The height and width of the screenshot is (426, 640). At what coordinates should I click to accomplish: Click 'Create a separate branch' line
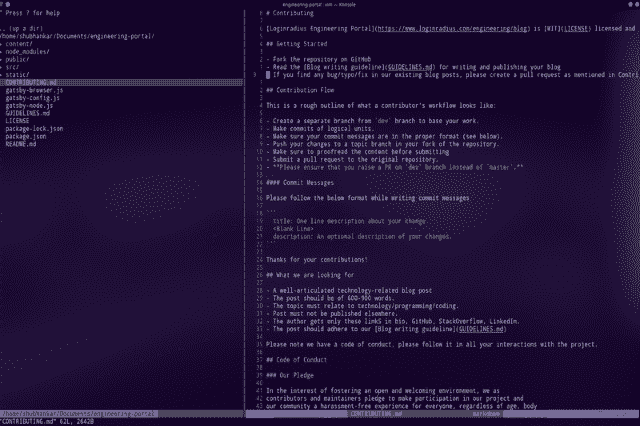(x=372, y=121)
